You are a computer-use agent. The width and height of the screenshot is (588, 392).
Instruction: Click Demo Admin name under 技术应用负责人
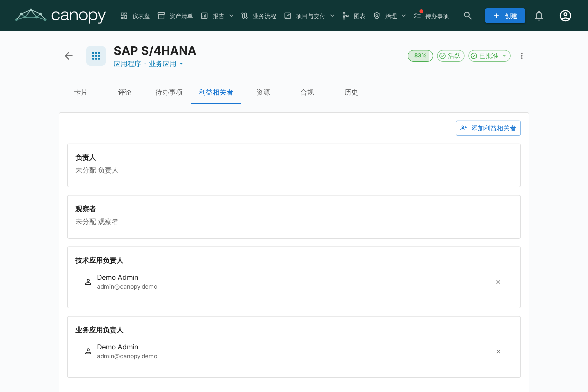[118, 278]
